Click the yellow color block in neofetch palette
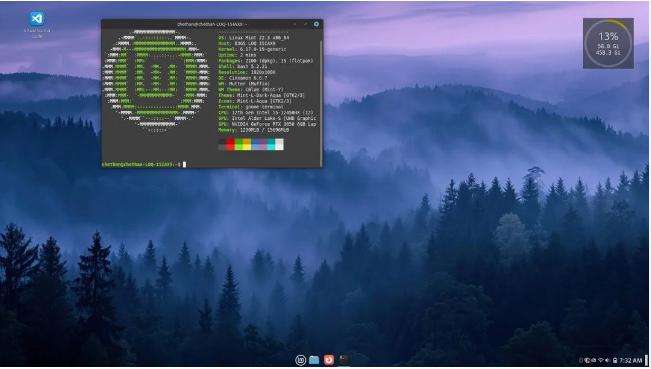This screenshot has width=651, height=369. (x=247, y=144)
